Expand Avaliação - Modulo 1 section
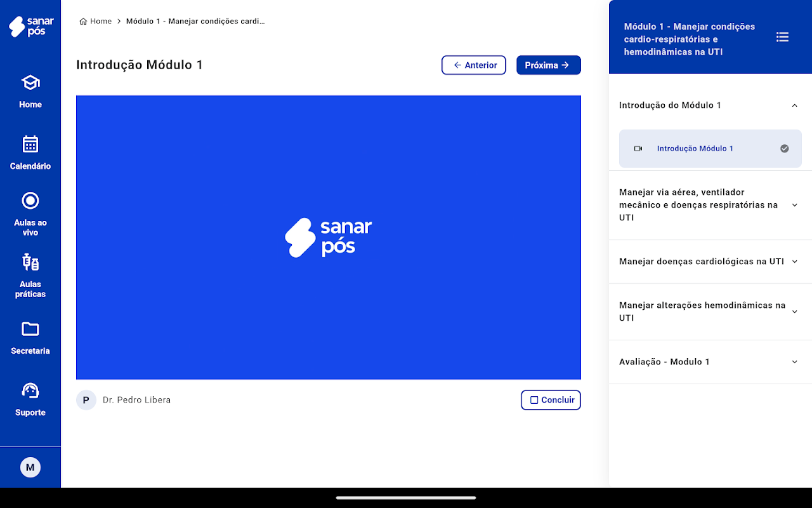Viewport: 812px width, 508px height. [710, 362]
